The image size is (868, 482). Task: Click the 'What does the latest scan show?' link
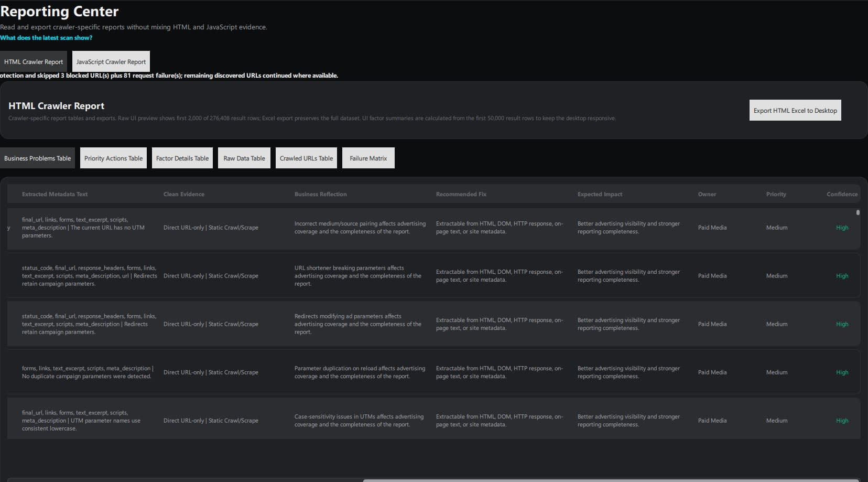(46, 38)
